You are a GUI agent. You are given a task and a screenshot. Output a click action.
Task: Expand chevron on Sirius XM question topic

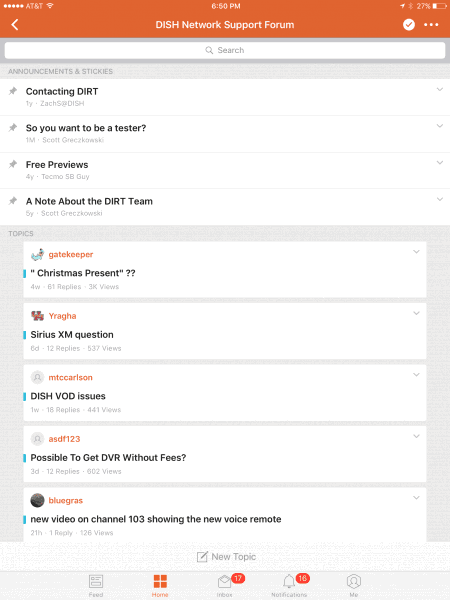pos(416,313)
